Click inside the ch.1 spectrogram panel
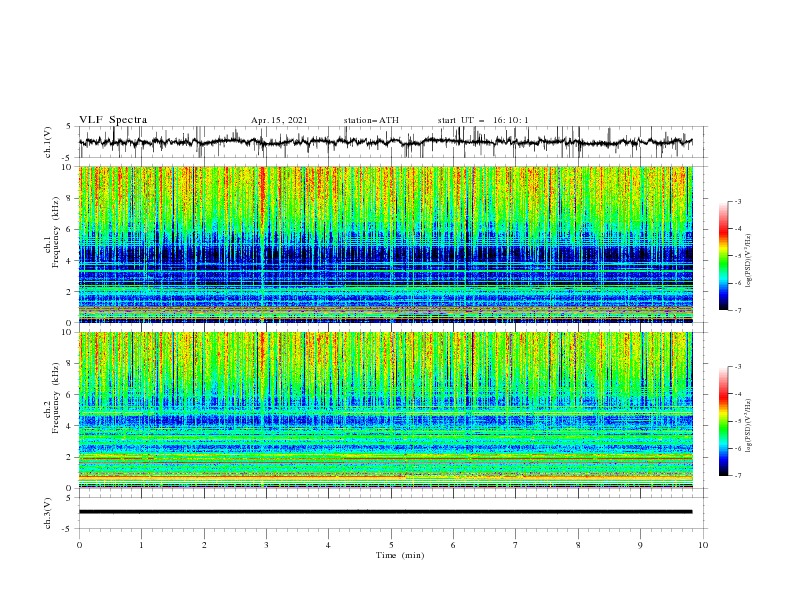 385,244
